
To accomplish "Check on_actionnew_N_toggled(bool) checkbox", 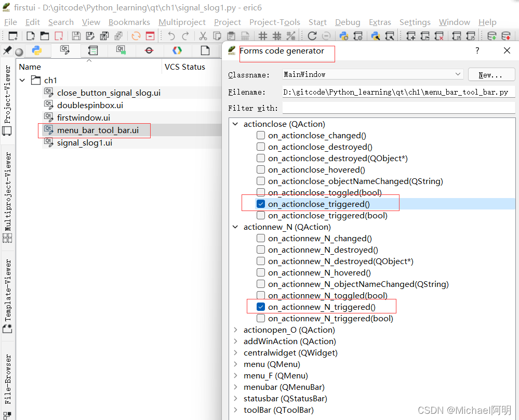I will click(261, 295).
